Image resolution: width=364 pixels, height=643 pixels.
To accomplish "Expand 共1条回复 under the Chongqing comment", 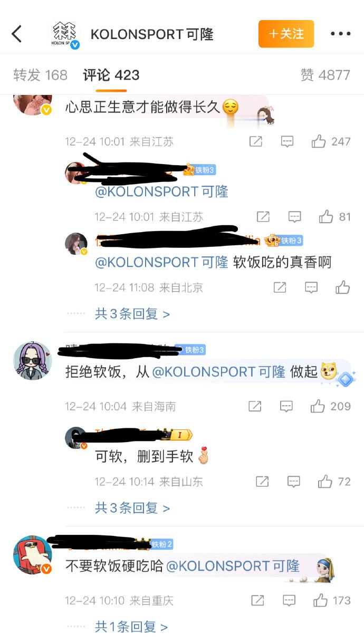I will (x=131, y=627).
